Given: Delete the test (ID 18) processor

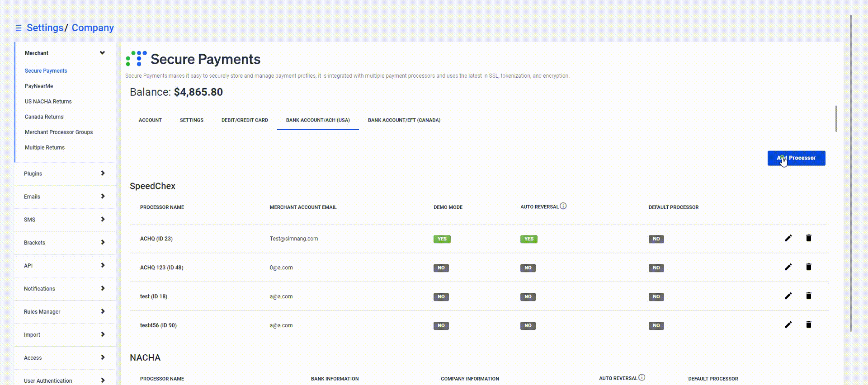Looking at the screenshot, I should pyautogui.click(x=809, y=296).
